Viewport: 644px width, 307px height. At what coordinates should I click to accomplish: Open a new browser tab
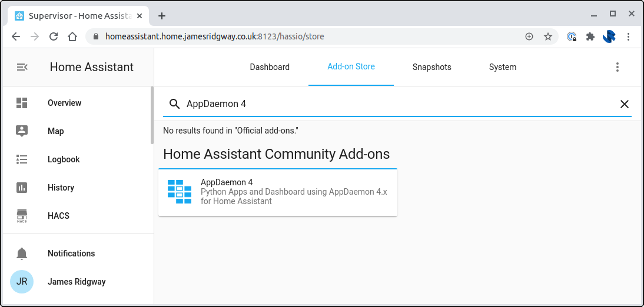point(162,16)
